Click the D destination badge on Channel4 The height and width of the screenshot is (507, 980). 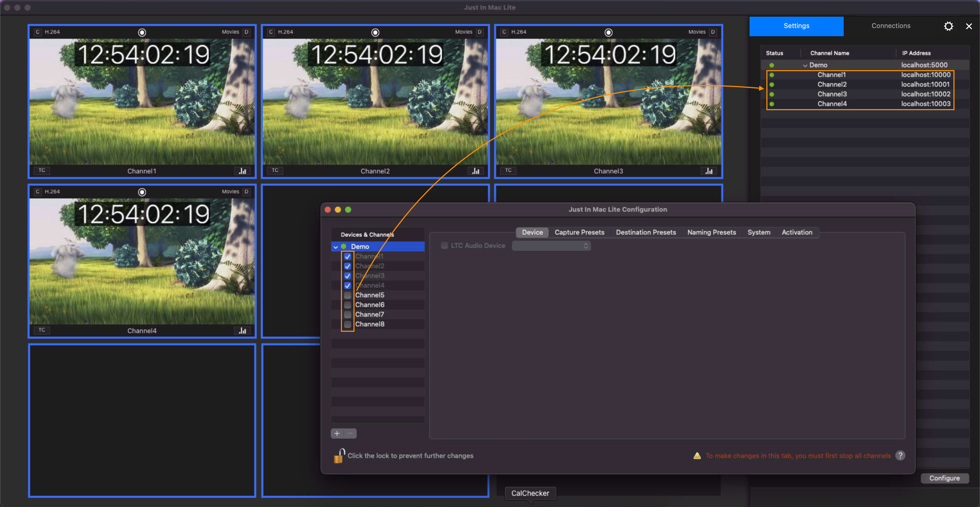[x=247, y=192]
